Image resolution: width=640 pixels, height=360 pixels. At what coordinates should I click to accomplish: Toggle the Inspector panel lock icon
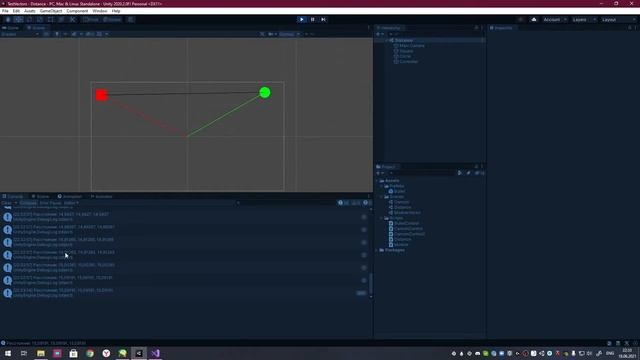point(630,28)
